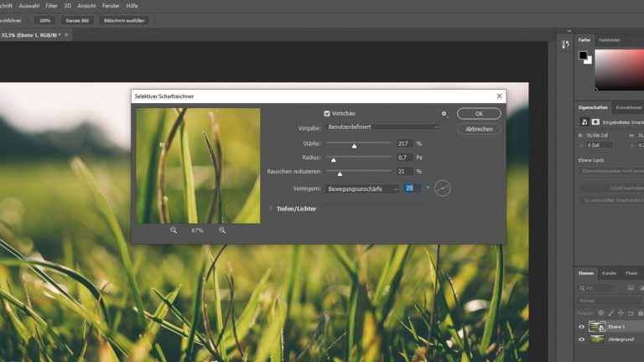Toggle the Vorschau checkbox
Viewport: 644px width, 362px height.
pyautogui.click(x=328, y=113)
